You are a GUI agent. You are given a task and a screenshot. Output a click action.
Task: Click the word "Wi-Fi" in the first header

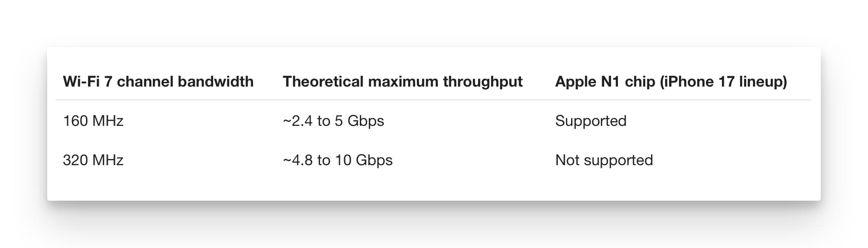click(x=81, y=81)
